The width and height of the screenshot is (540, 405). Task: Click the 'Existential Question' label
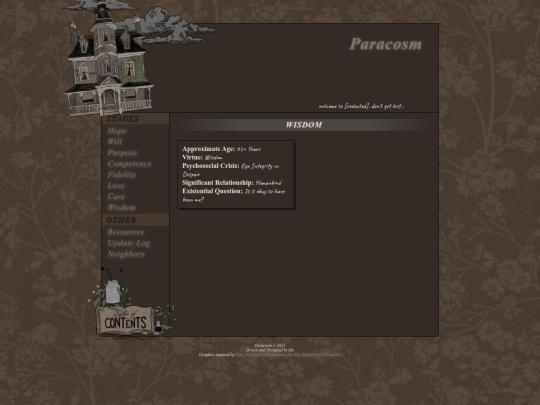(212, 191)
